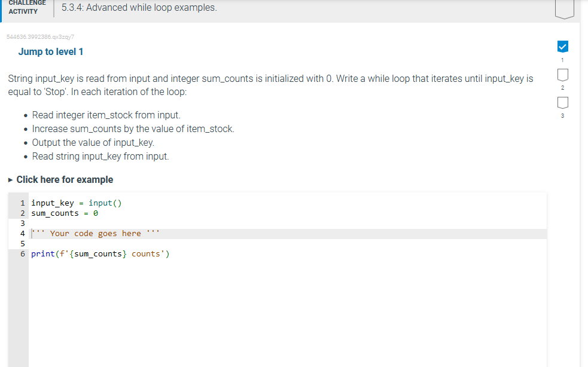Click the disclosure triangle next to example
Screen dimensions: 588x367
point(10,179)
